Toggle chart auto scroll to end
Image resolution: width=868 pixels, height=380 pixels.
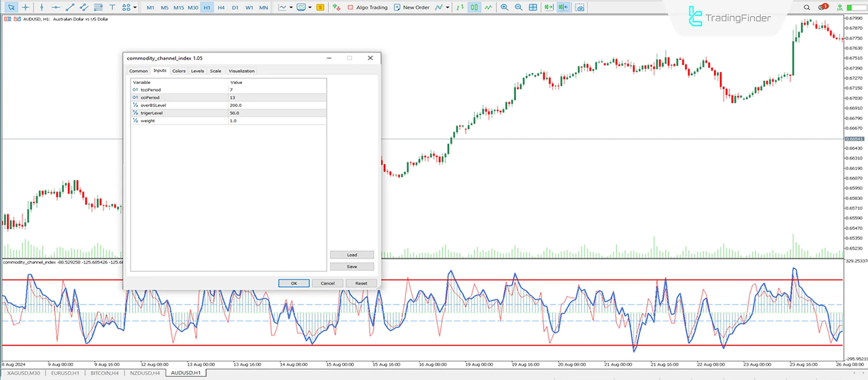549,7
